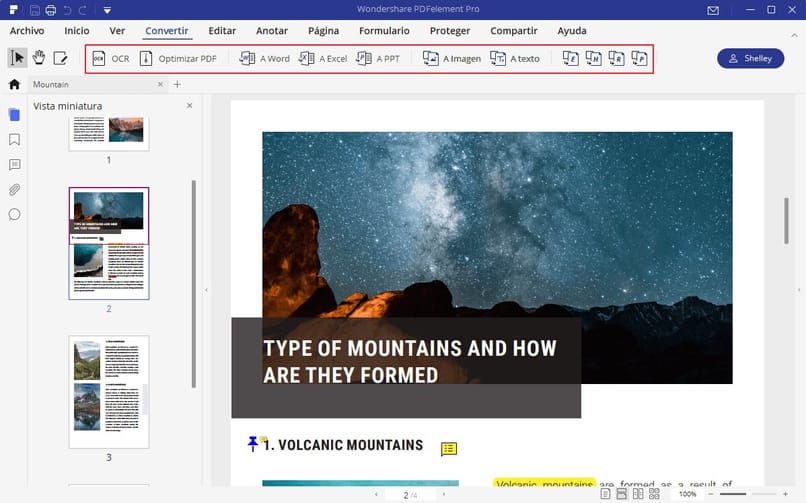Viewport: 806px width, 503px height.
Task: Click the page number field
Action: 410,495
